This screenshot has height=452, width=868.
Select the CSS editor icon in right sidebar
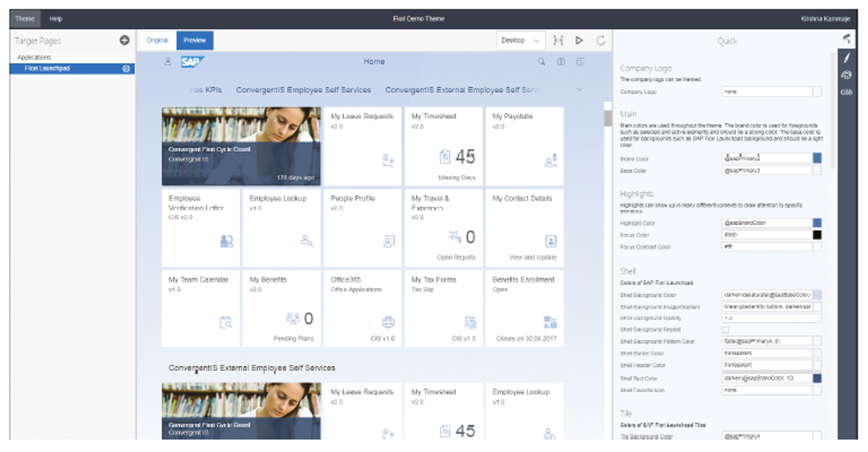(846, 92)
